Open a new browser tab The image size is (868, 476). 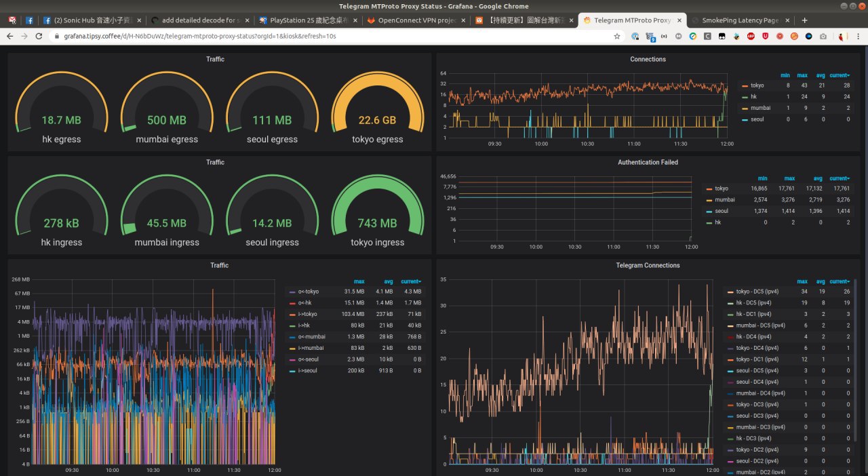[x=805, y=20]
